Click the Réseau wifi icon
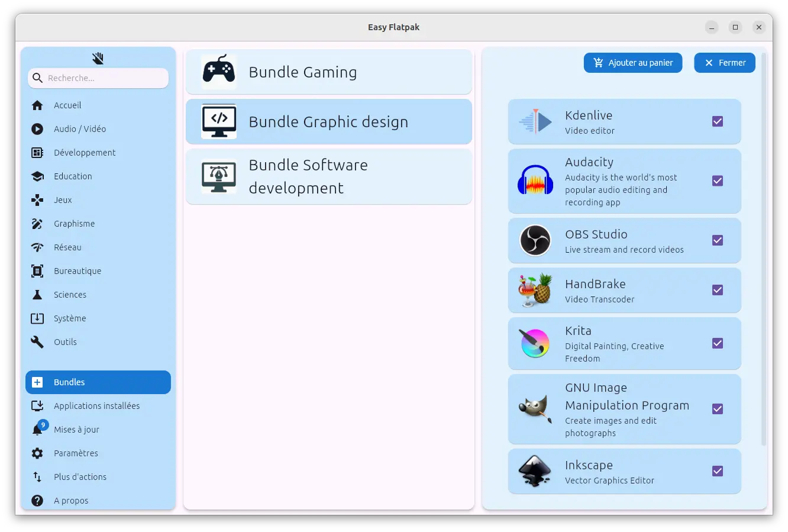 (37, 247)
